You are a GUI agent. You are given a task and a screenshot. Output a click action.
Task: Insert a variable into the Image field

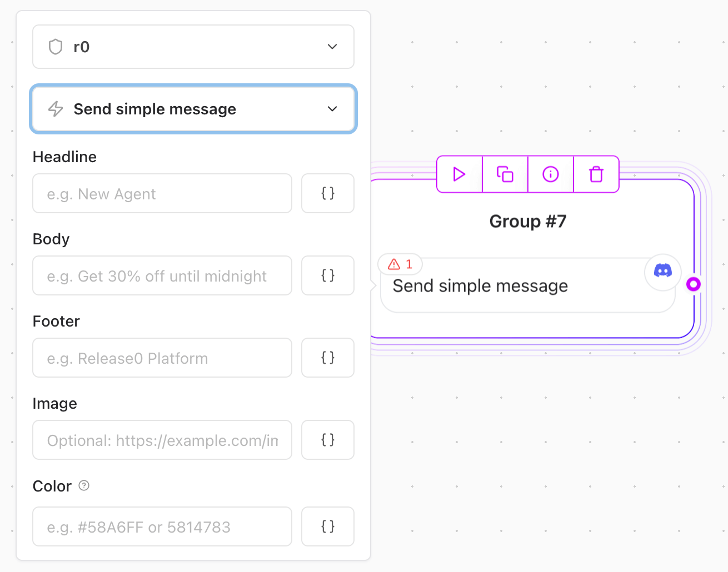pyautogui.click(x=327, y=440)
